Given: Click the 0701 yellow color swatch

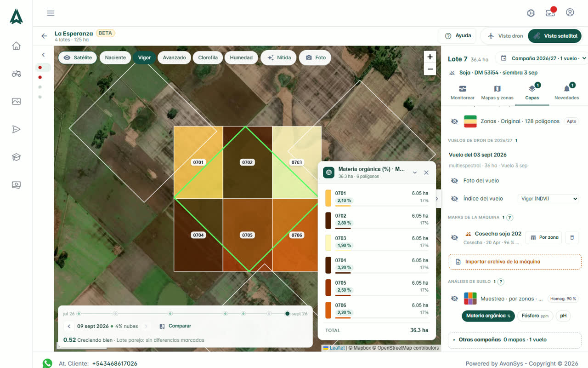Looking at the screenshot, I should pyautogui.click(x=328, y=198).
